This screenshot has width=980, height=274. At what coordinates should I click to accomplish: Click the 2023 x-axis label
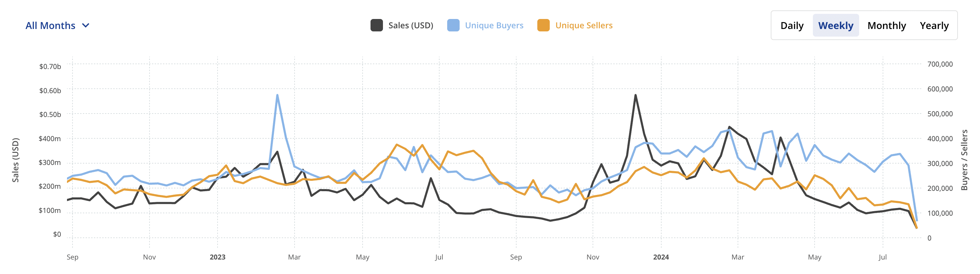(218, 257)
